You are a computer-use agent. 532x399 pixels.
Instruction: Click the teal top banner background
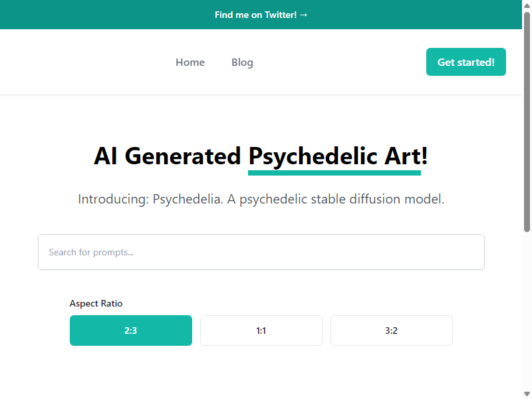[x=102, y=15]
